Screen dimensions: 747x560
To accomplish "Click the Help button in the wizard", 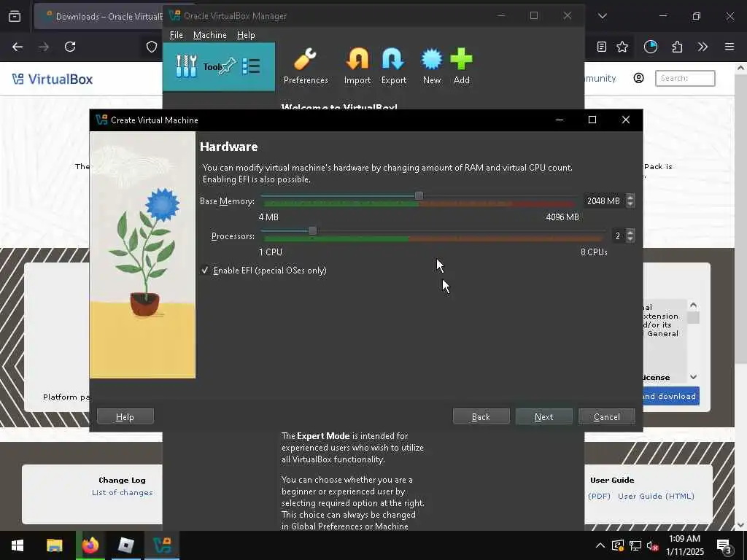I will 125,416.
